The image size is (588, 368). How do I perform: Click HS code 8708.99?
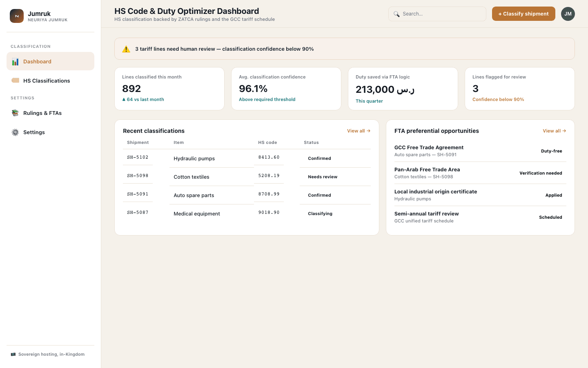[x=269, y=194]
